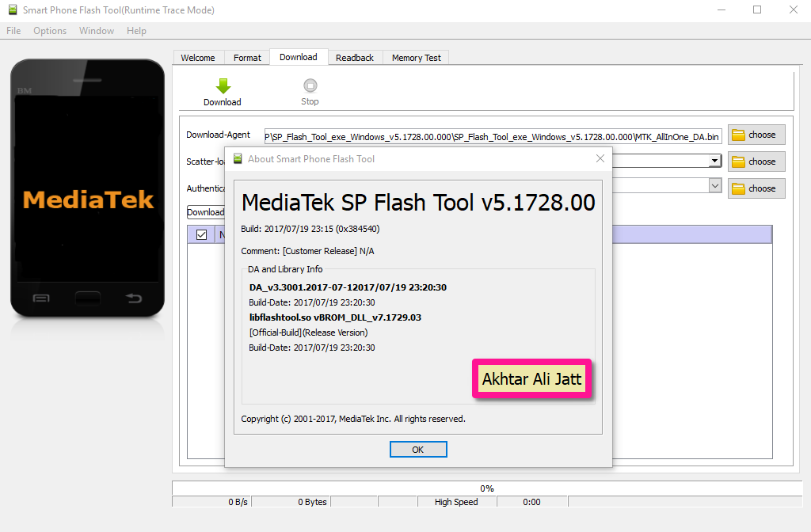Close the About Smart Phone Flash Tool dialog

click(600, 158)
